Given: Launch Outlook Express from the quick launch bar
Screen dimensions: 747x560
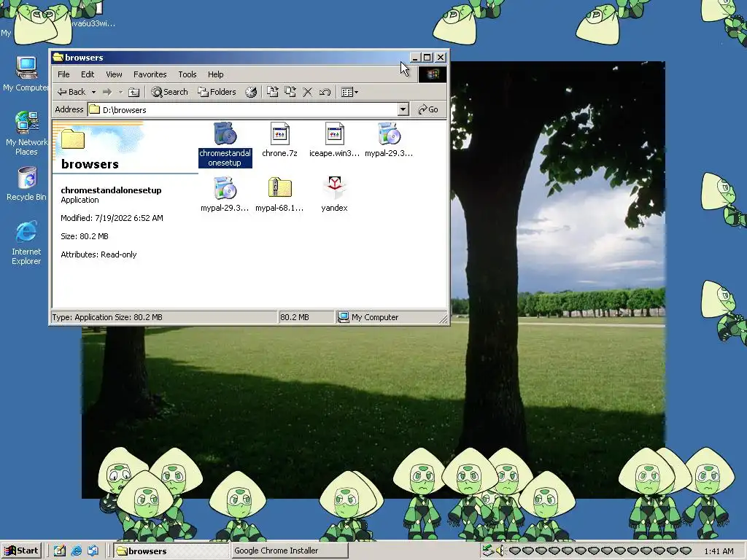Looking at the screenshot, I should click(93, 551).
